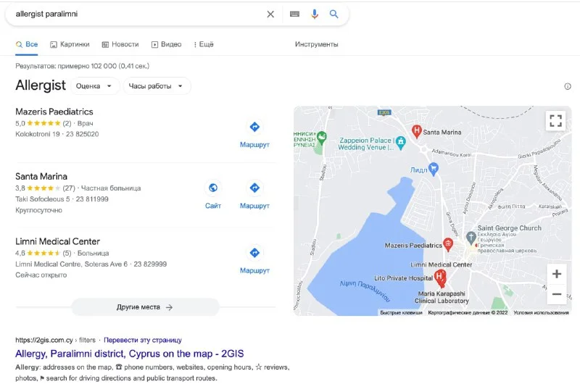Screen dimensions: 580x392
Task: Open directions icon for Mazeris Paediatrics
Action: pyautogui.click(x=254, y=127)
